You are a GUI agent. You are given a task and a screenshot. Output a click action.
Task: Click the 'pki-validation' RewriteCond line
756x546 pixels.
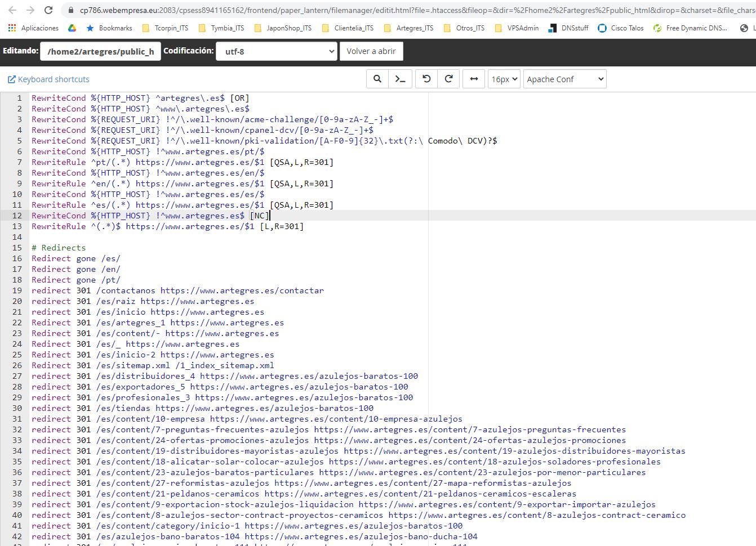pyautogui.click(x=264, y=141)
